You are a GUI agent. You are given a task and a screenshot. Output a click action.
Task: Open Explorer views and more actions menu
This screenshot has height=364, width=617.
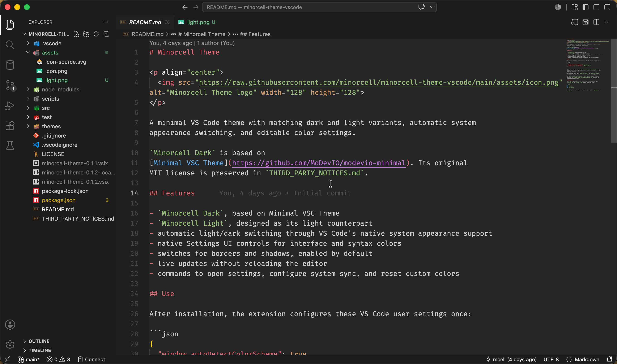(x=106, y=22)
